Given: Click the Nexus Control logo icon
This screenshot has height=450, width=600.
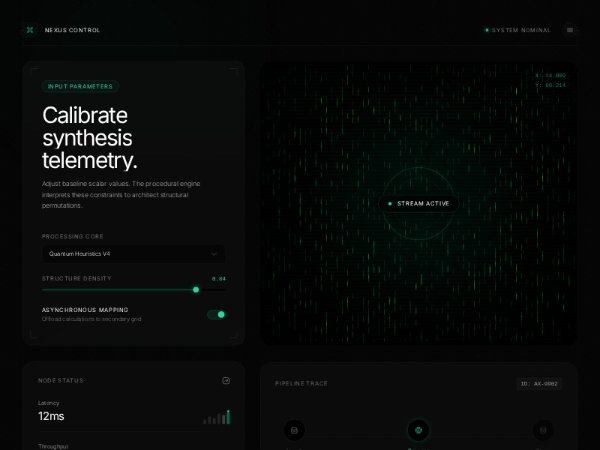Looking at the screenshot, I should (x=29, y=30).
